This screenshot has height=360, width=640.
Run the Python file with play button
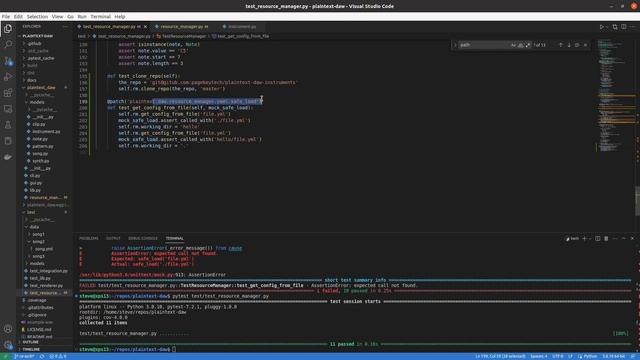pyautogui.click(x=601, y=27)
